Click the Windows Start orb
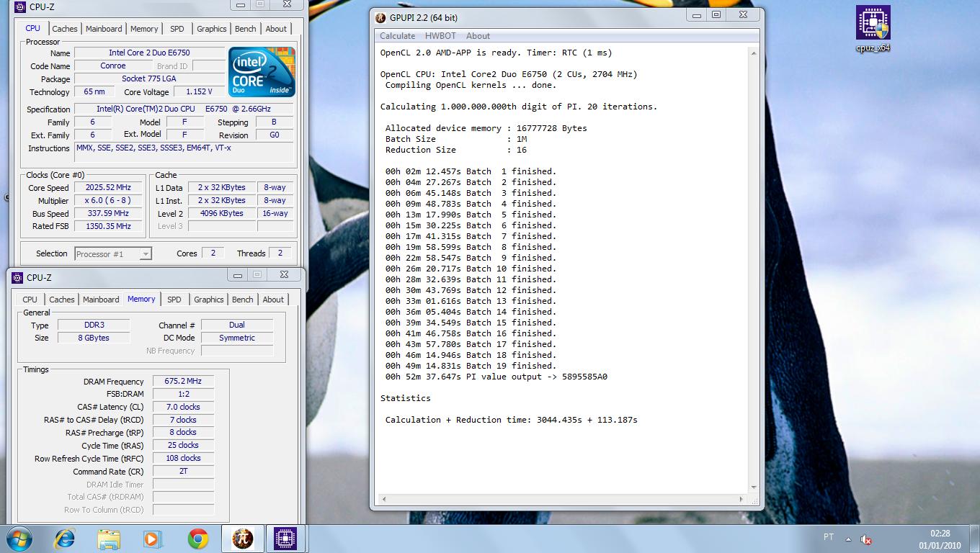The height and width of the screenshot is (553, 980). pos(19,539)
